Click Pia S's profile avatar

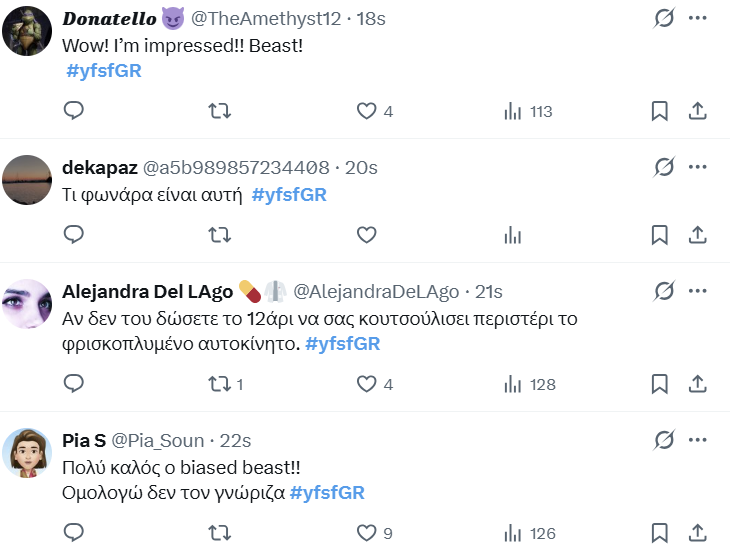(27, 453)
